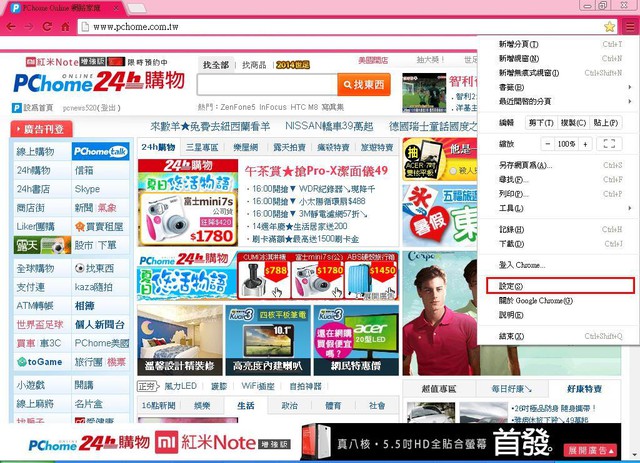640x463 pixels.
Task: Select 關於 Google Chrome entry
Action: pyautogui.click(x=560, y=301)
